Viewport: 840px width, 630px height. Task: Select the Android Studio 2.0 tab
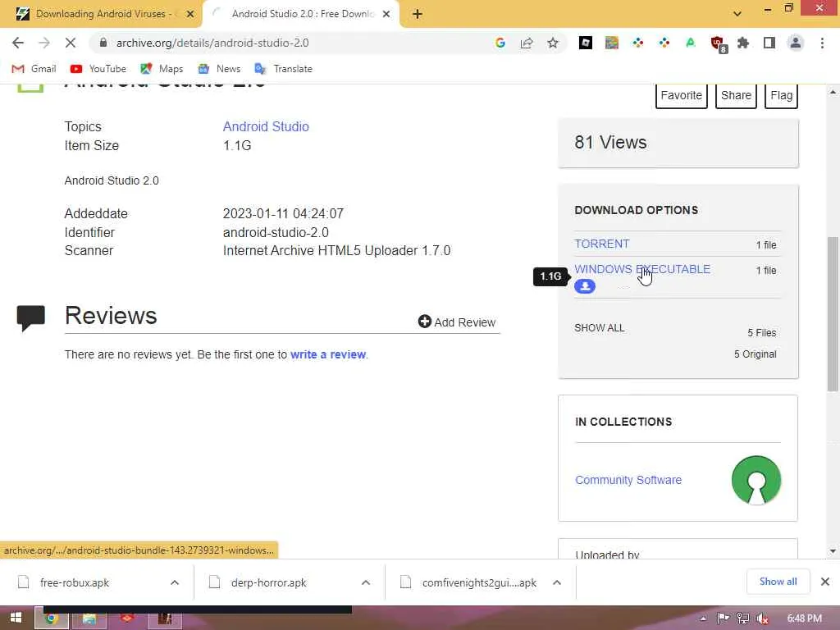coord(303,14)
